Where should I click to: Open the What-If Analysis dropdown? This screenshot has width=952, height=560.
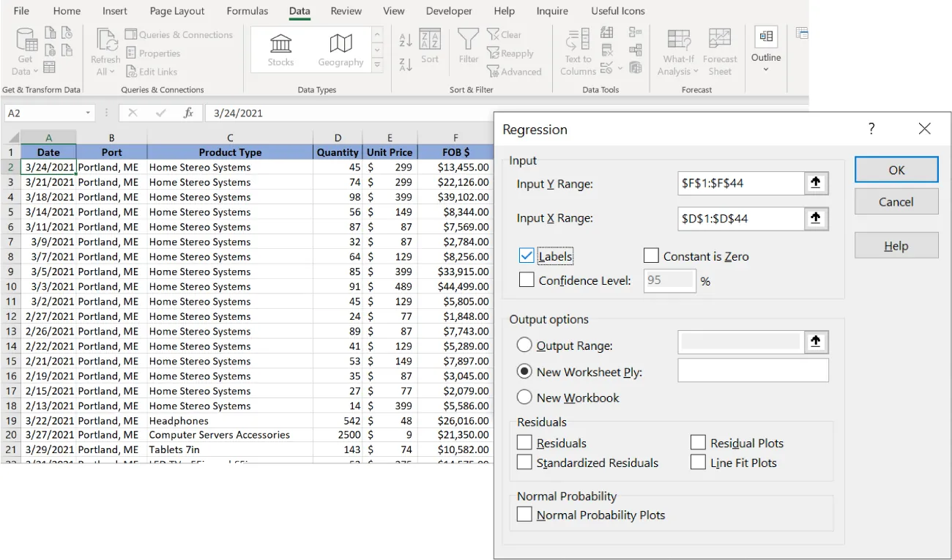[677, 50]
